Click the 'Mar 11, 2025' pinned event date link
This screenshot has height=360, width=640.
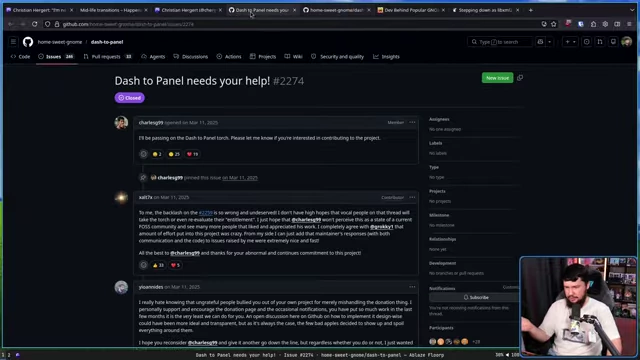click(240, 178)
